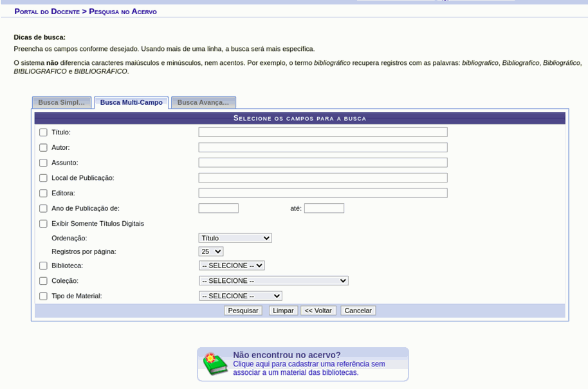
Task: Click the green book icon
Action: (216, 364)
